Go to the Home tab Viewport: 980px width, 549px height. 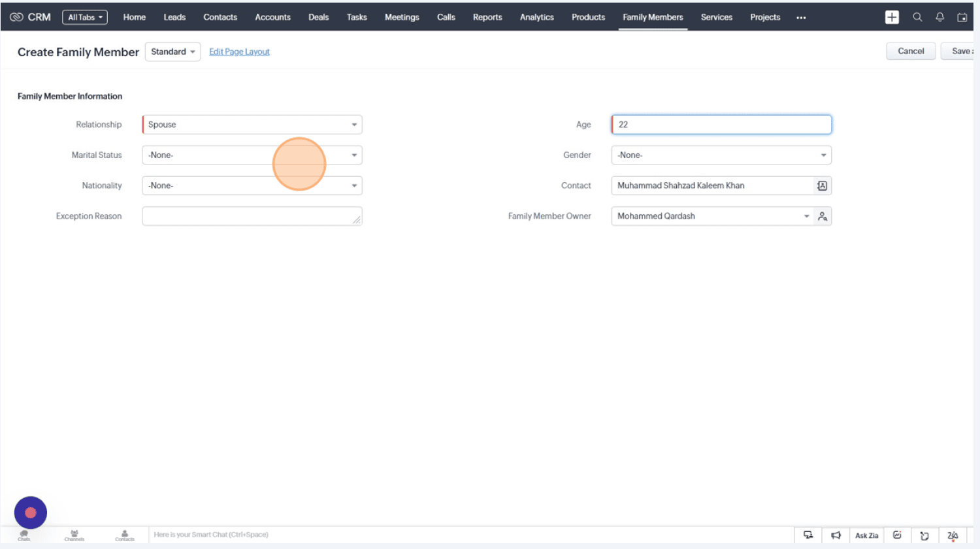pos(134,18)
